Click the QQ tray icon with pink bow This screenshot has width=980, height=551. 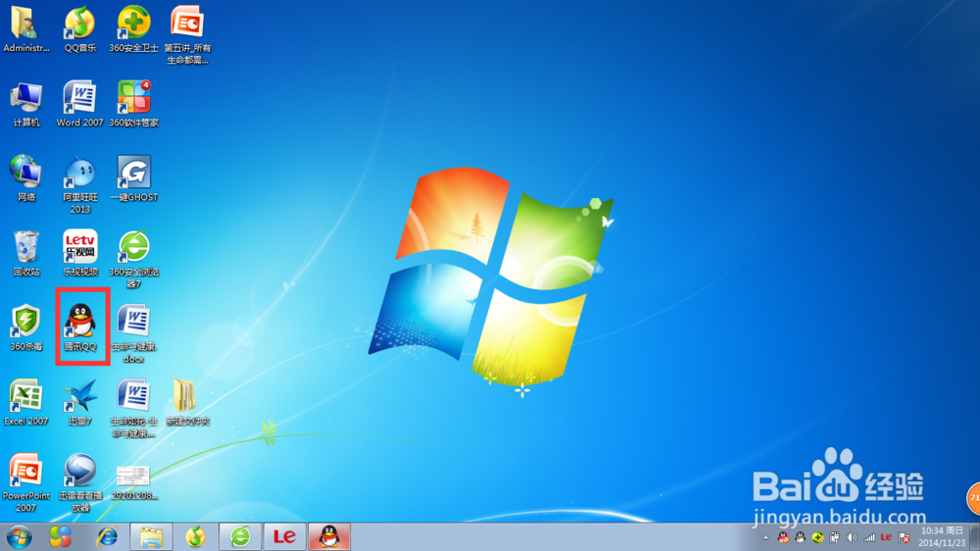tap(783, 537)
